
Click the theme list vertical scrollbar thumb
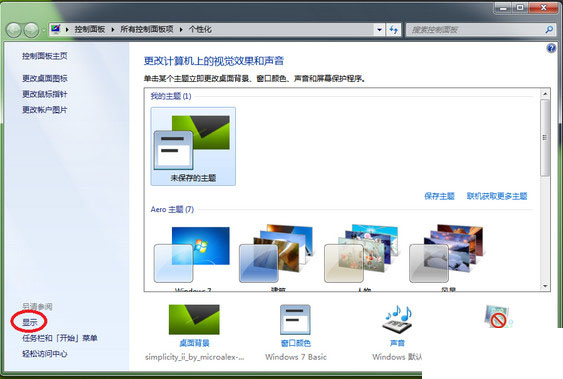(x=545, y=138)
